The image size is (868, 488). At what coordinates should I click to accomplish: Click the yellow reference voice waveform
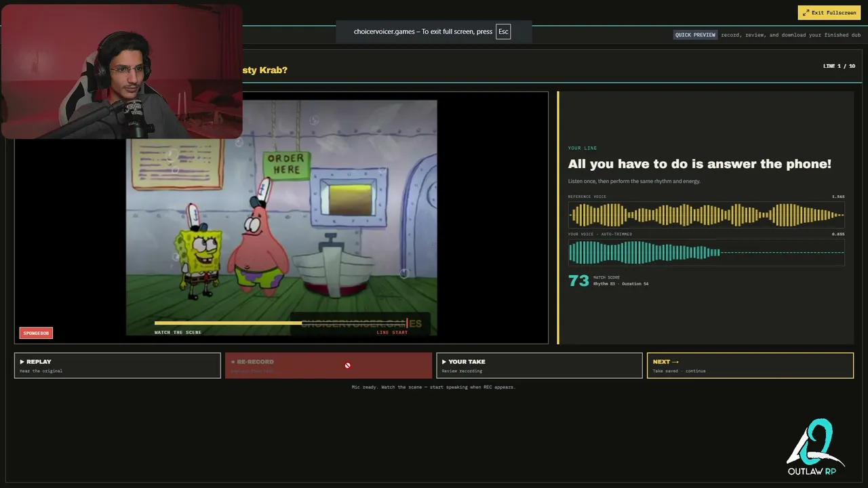pyautogui.click(x=706, y=215)
